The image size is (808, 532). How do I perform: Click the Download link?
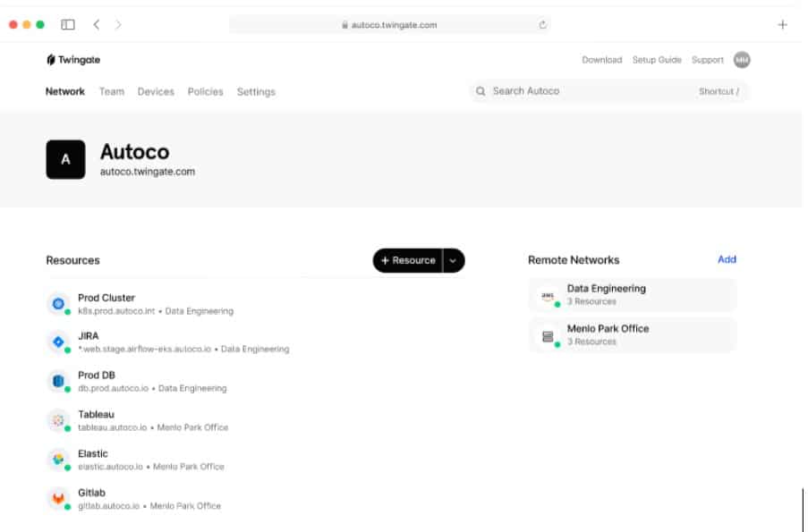pyautogui.click(x=602, y=60)
